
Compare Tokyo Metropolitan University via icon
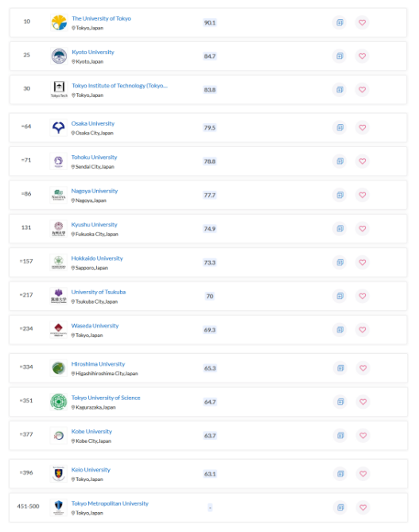[340, 507]
